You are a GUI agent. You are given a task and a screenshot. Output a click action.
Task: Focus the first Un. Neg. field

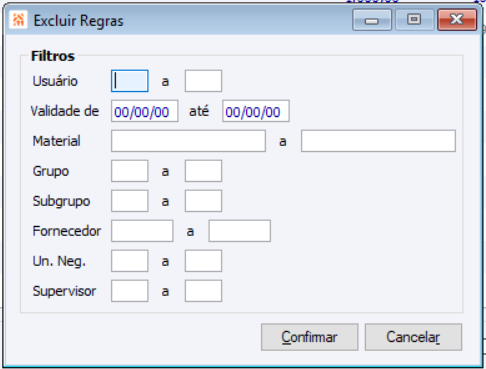point(130,261)
